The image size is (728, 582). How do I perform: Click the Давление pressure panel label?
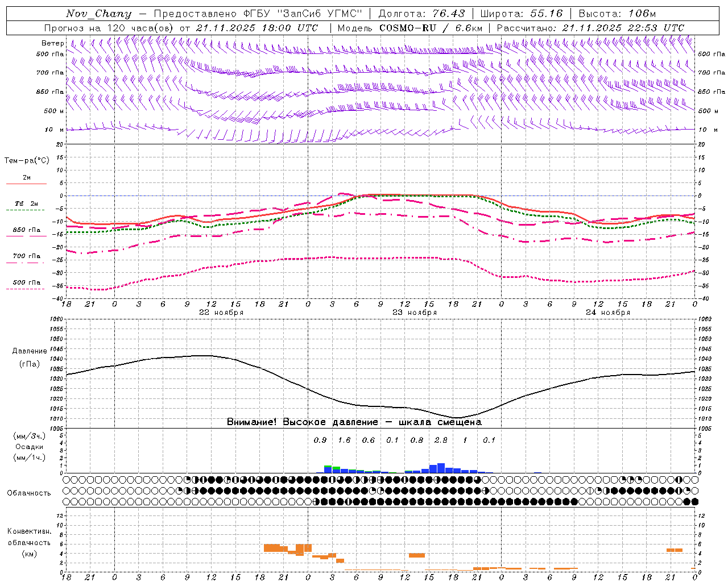pos(30,351)
